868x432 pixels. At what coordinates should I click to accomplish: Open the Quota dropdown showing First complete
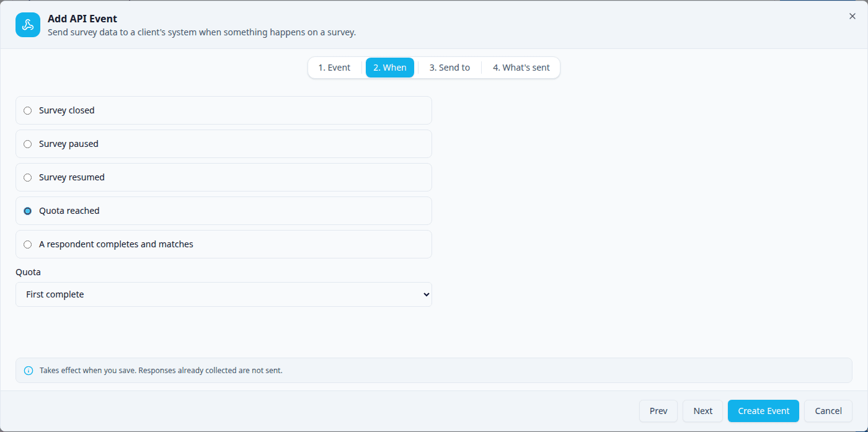pos(224,294)
